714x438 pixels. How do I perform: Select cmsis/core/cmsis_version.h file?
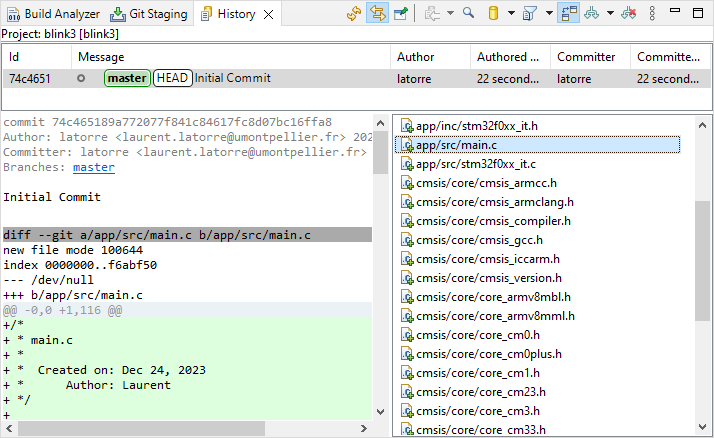click(481, 278)
